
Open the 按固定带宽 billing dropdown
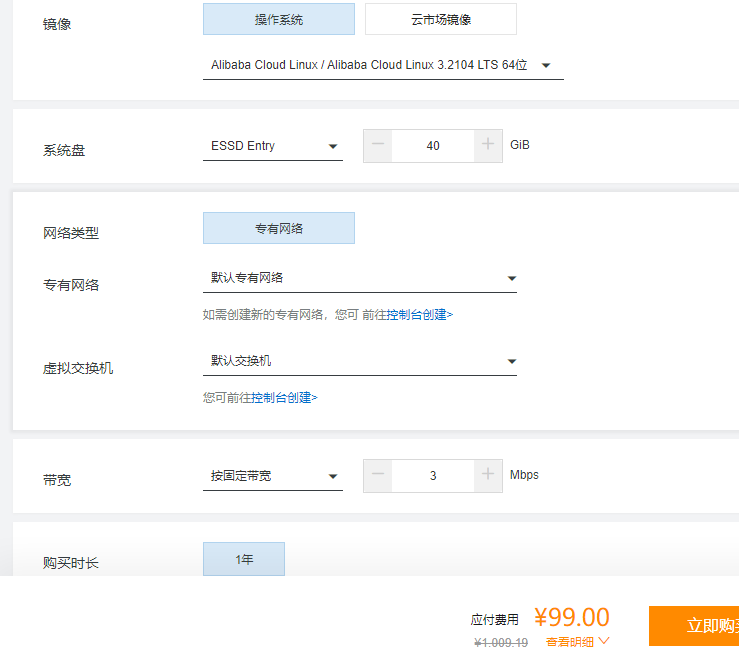point(273,476)
